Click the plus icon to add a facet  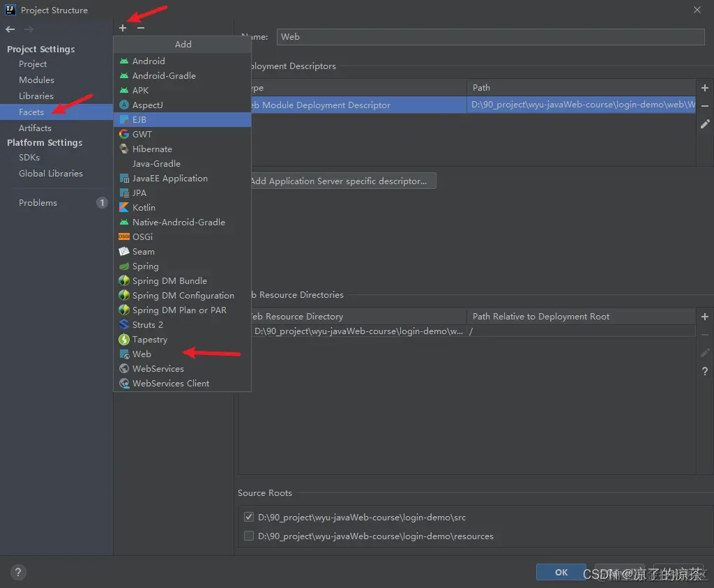tap(123, 28)
